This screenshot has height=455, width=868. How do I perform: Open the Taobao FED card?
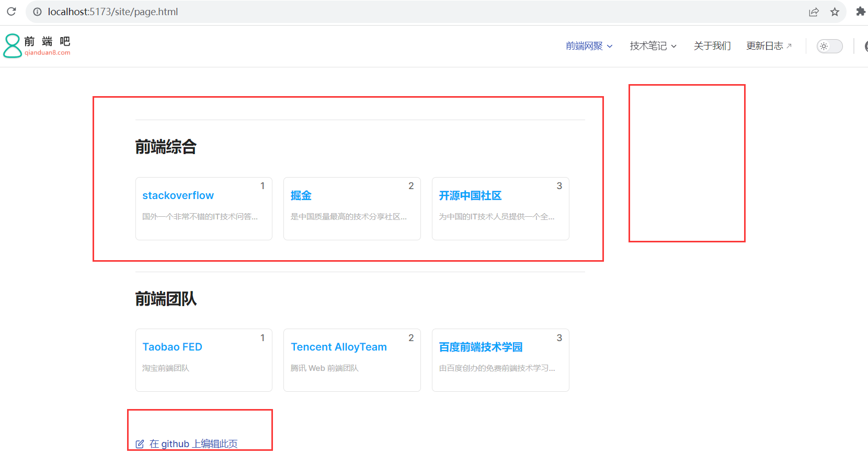[x=204, y=360]
